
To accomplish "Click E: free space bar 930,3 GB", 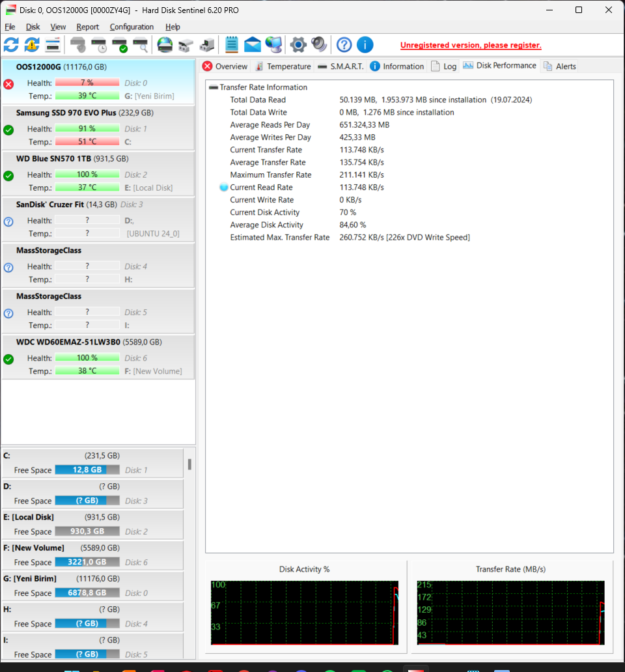I will 87,531.
